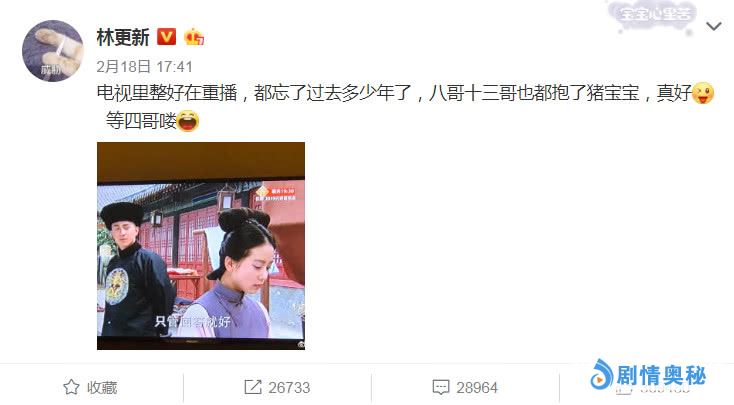Click the 宝宝心里苦 card decoration
The width and height of the screenshot is (734, 405).
coord(653,16)
